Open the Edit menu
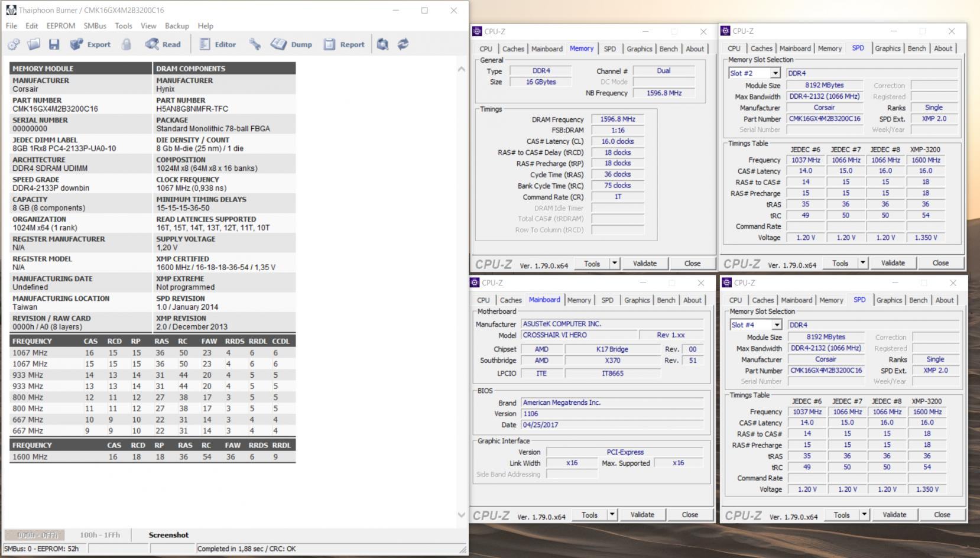 pyautogui.click(x=32, y=26)
